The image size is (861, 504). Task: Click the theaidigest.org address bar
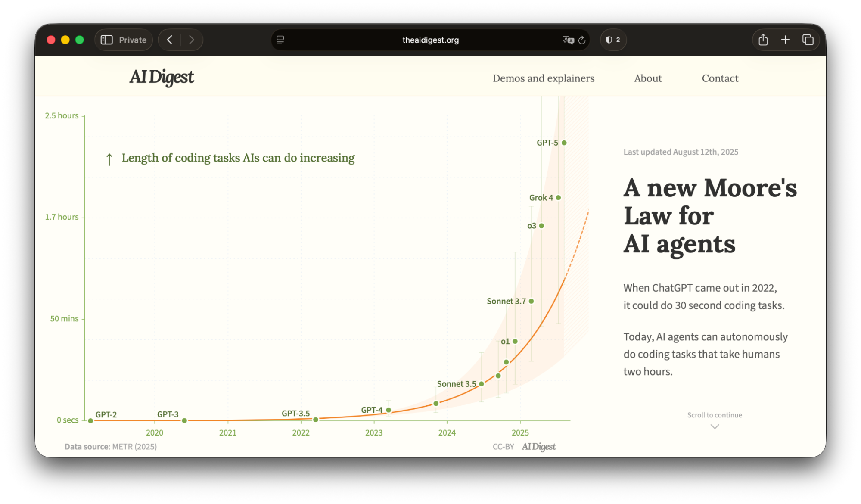[x=430, y=40]
